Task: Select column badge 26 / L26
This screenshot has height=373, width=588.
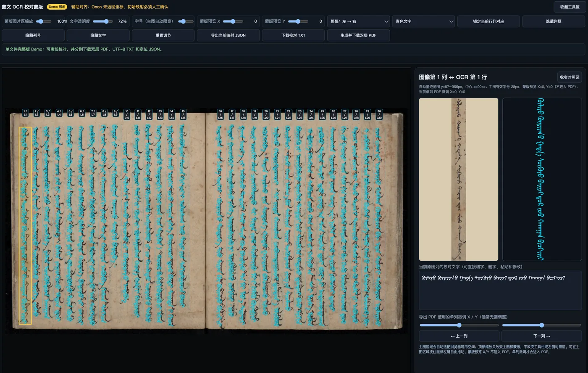Action: pos(333,115)
